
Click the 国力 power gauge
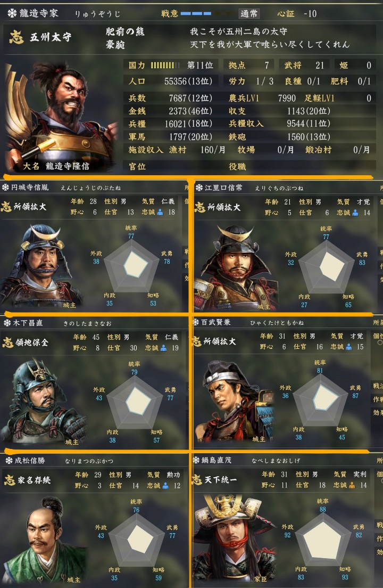165,66
